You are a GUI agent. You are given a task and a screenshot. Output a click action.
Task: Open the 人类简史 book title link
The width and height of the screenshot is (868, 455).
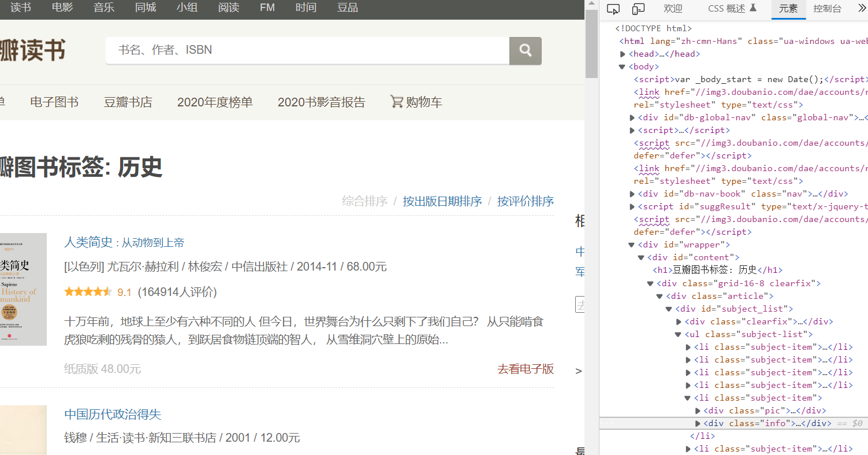[x=124, y=242]
